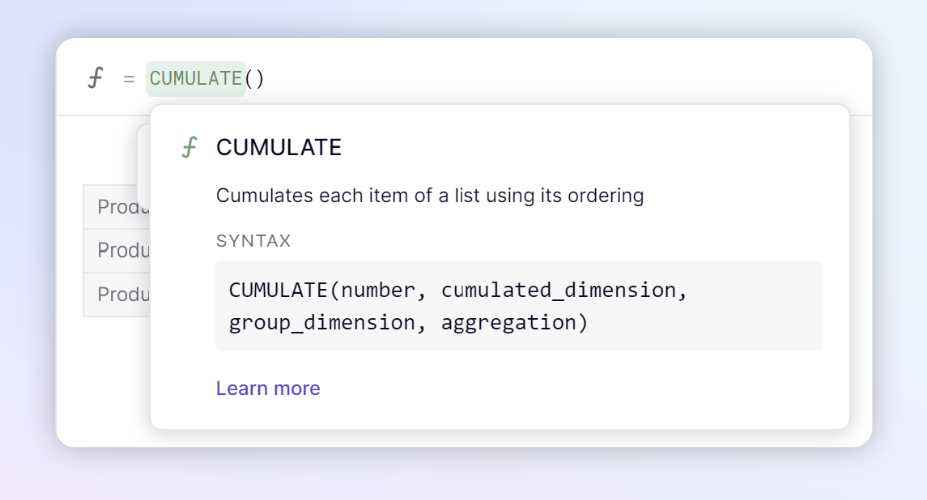Click the number argument in syntax block

pos(378,290)
